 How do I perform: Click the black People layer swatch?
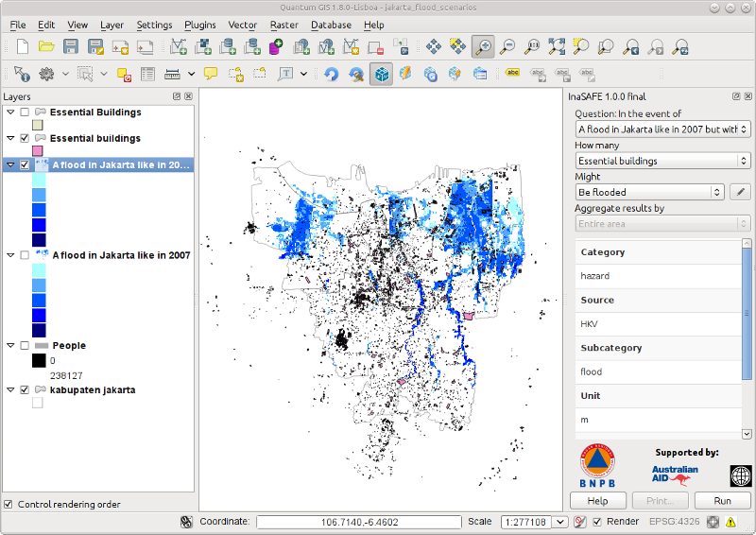click(39, 360)
